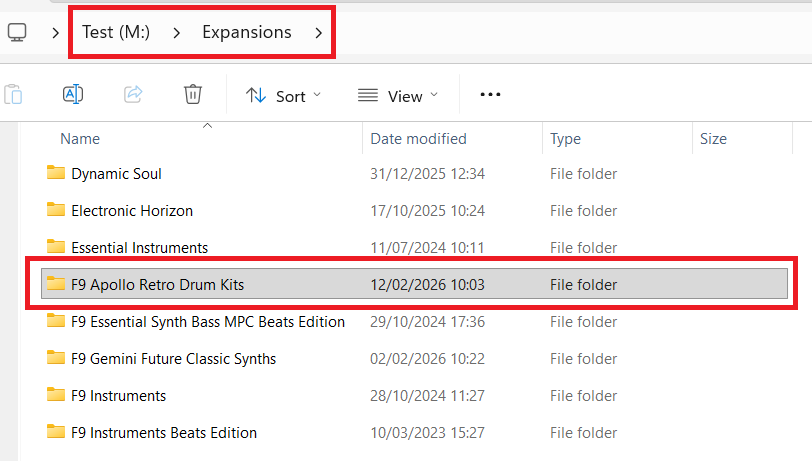Select F9 Instruments Beats Edition folder name

click(164, 433)
